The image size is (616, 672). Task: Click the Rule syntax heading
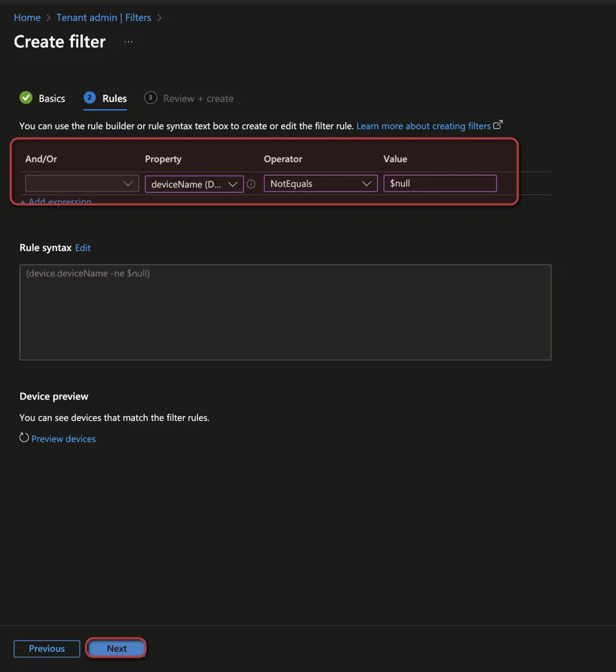pyautogui.click(x=45, y=247)
